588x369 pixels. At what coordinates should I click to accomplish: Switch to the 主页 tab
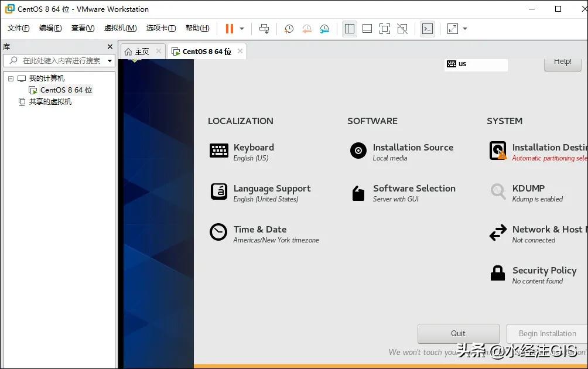click(x=141, y=50)
